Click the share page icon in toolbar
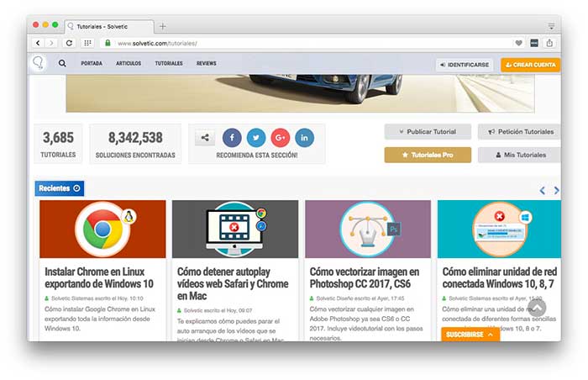 click(549, 43)
